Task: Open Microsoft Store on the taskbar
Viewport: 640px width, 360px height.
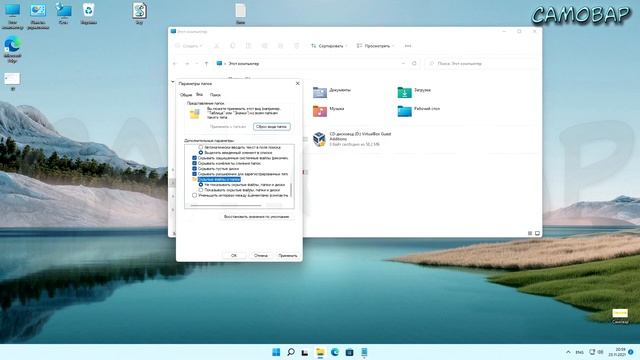Action: pos(349,352)
